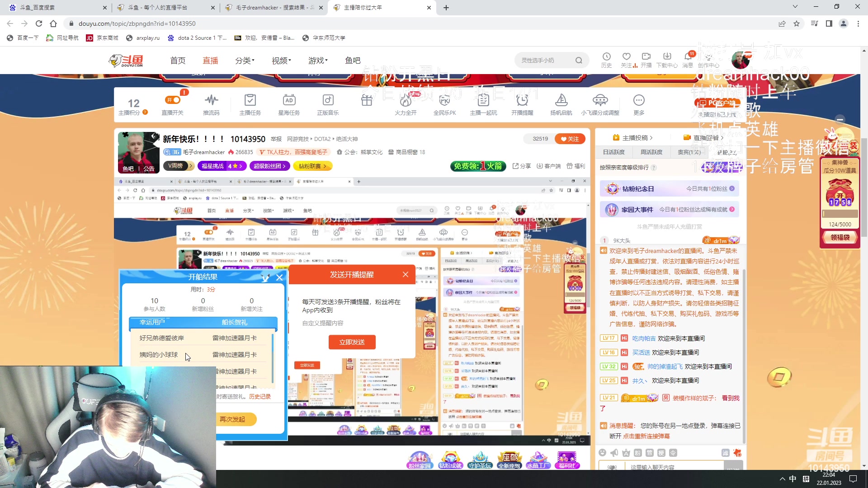Expand the 分类 categories dropdown
Image resolution: width=868 pixels, height=488 pixels.
245,61
